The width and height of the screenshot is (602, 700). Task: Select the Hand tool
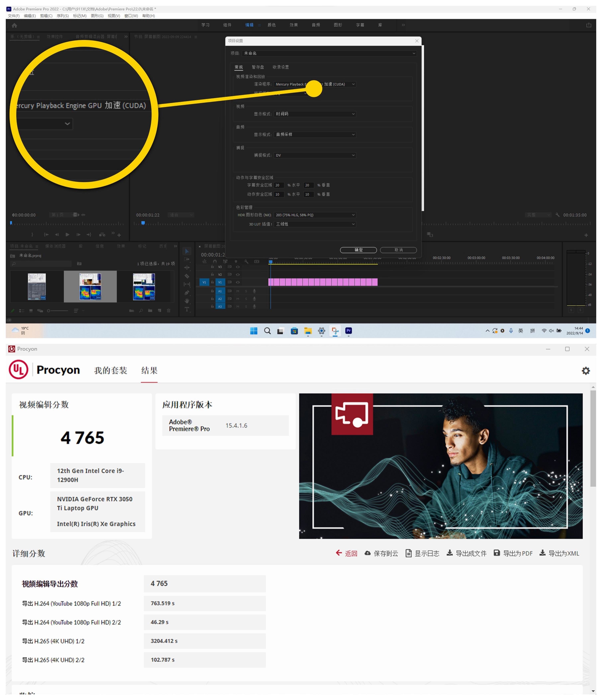point(187,301)
